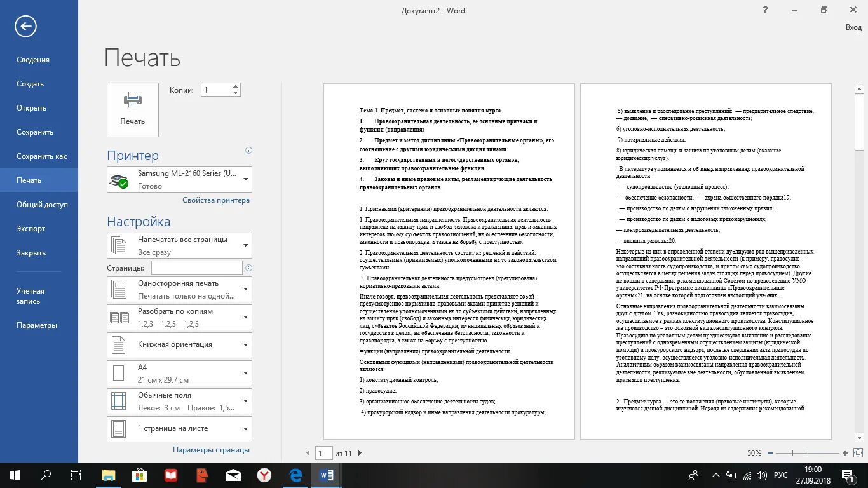
Task: Click the large Print button
Action: coord(133,109)
